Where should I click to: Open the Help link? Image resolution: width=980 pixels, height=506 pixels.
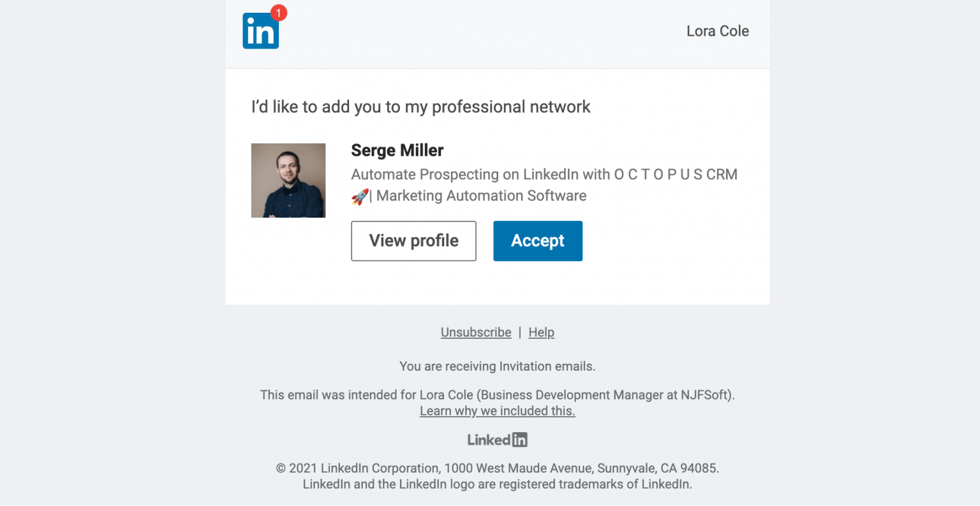click(541, 332)
